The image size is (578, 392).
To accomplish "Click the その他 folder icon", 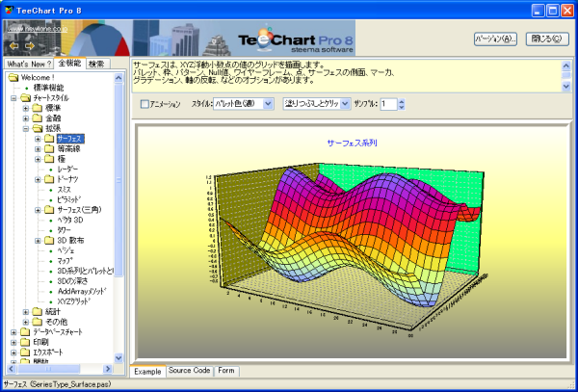I will (x=38, y=322).
